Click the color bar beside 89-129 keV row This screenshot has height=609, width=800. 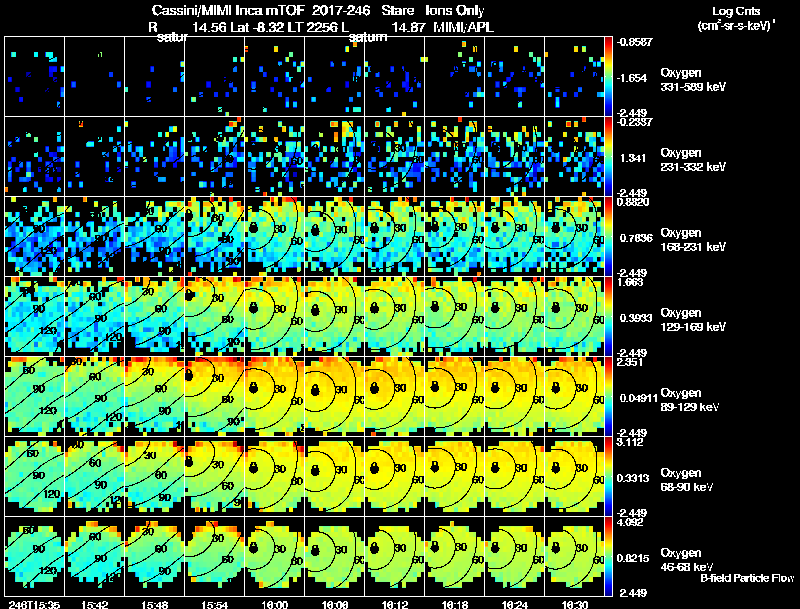coord(608,396)
